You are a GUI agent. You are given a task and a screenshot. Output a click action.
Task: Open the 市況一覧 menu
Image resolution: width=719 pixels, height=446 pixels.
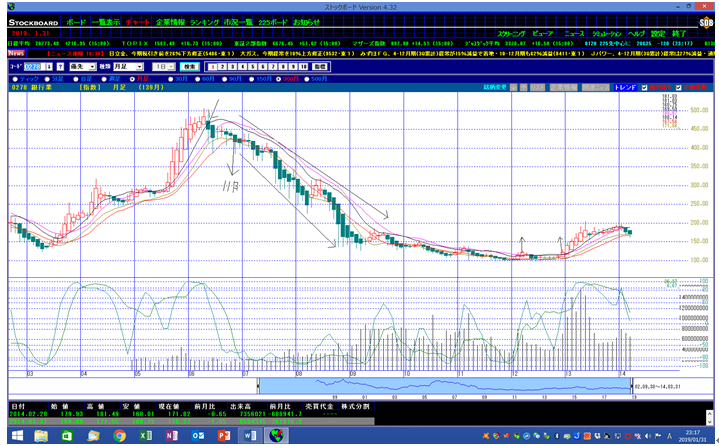coord(238,22)
